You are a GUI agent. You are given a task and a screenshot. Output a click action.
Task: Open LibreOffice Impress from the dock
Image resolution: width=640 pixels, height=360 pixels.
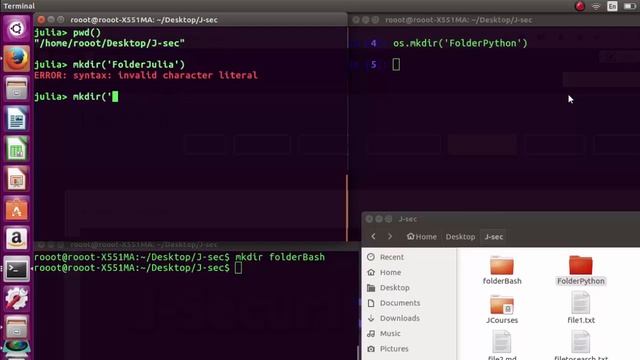click(16, 179)
